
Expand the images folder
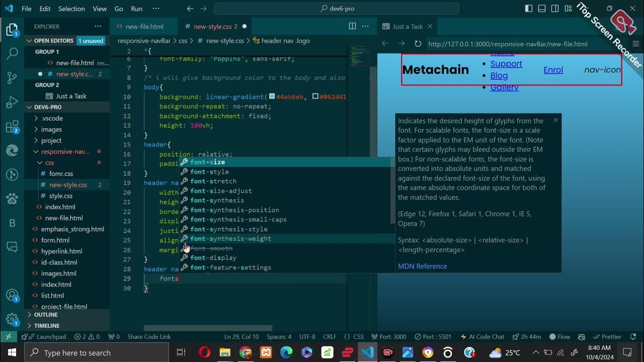51,129
